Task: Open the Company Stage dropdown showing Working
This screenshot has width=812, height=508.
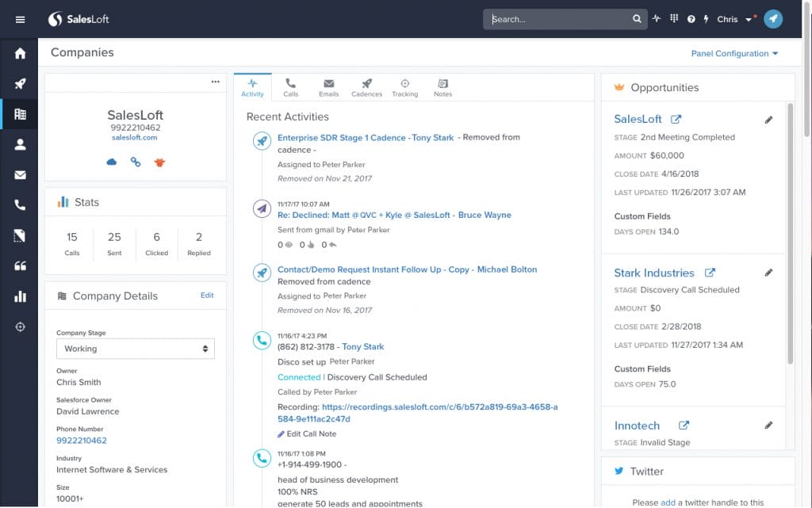Action: (x=135, y=348)
